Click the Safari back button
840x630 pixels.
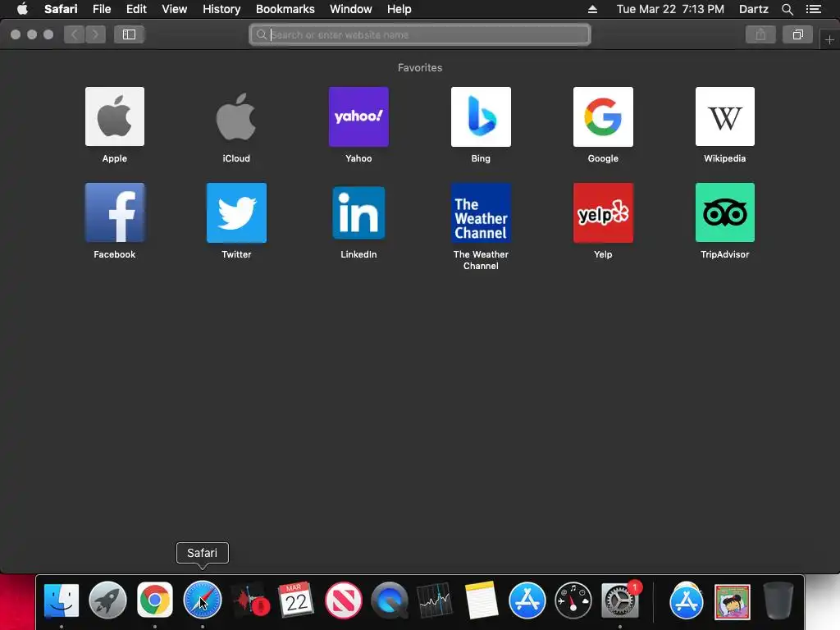tap(75, 34)
